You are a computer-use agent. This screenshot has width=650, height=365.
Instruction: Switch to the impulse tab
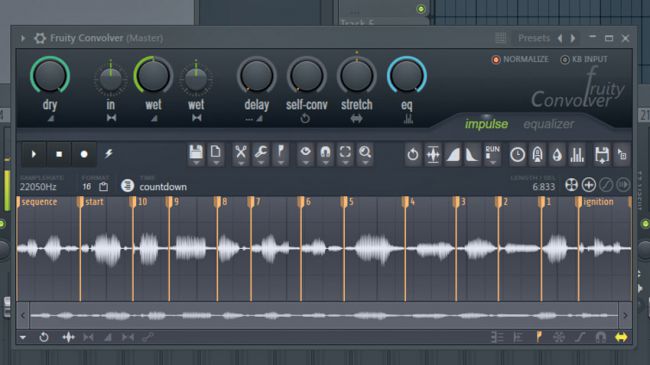click(486, 124)
